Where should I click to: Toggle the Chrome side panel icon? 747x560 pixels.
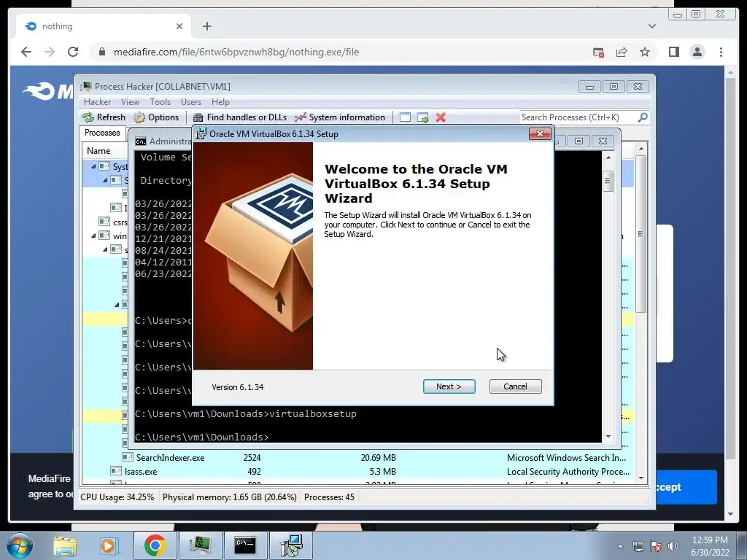(673, 52)
